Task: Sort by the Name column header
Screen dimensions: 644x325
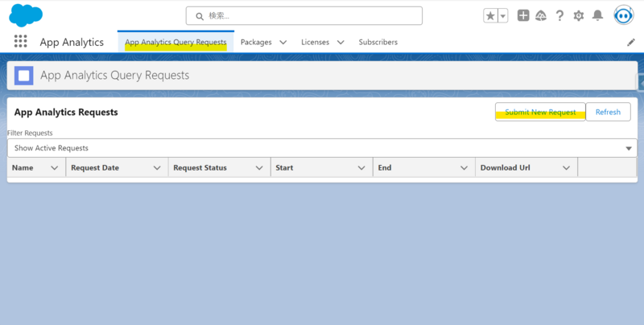Action: coord(23,168)
